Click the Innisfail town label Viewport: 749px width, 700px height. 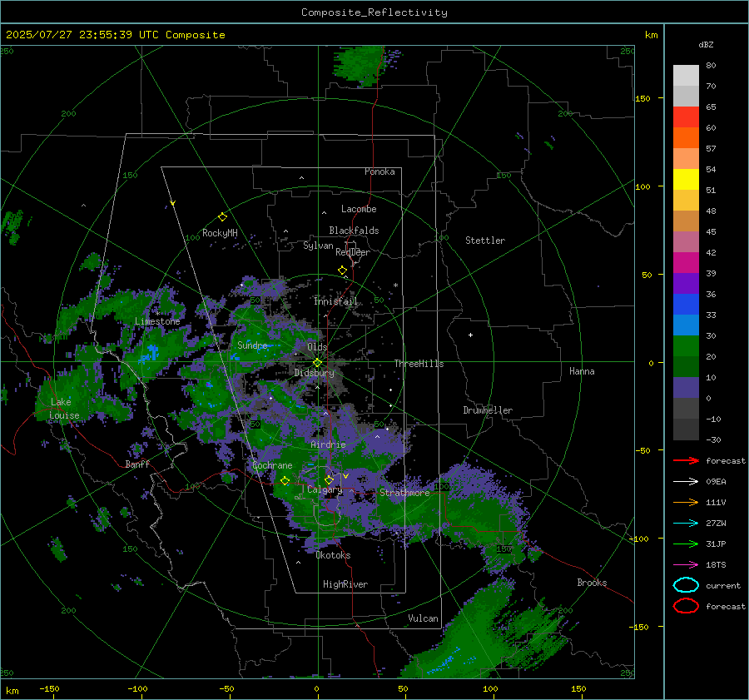click(x=335, y=301)
